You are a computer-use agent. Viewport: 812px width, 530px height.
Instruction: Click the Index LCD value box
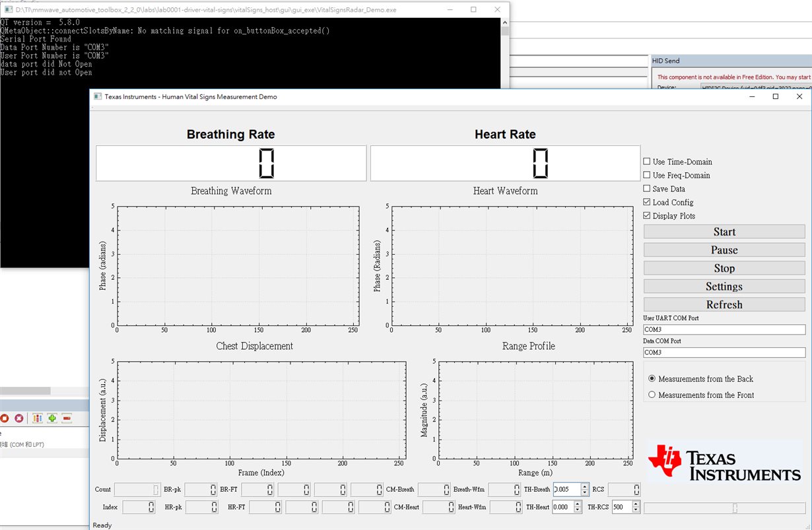click(139, 507)
